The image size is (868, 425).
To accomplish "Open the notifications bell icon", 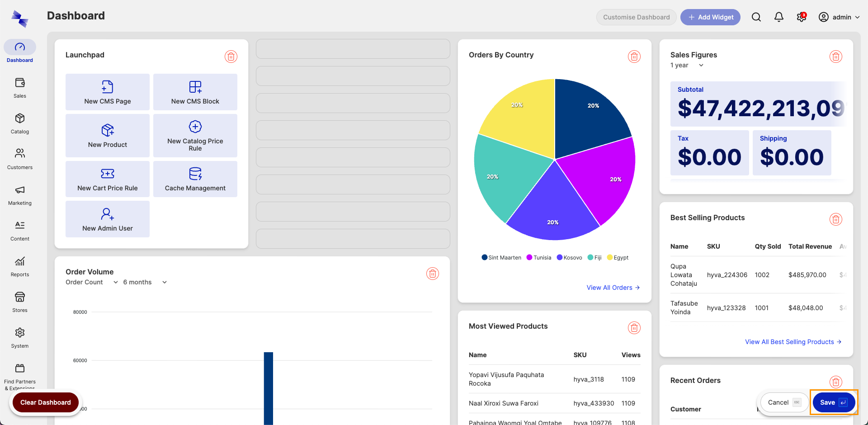I will [778, 17].
